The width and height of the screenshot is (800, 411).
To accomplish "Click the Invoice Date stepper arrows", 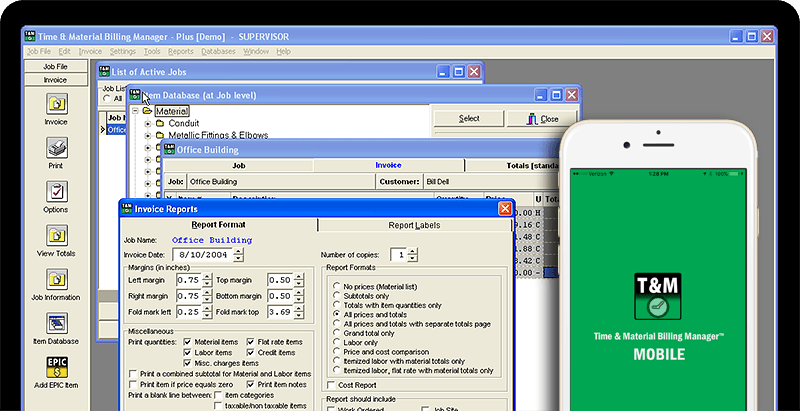I will (x=238, y=254).
